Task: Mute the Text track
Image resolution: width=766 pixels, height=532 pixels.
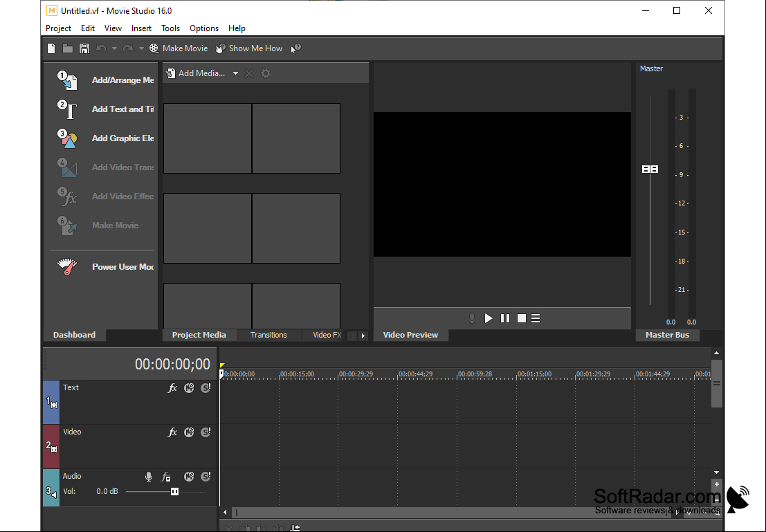Action: click(189, 388)
